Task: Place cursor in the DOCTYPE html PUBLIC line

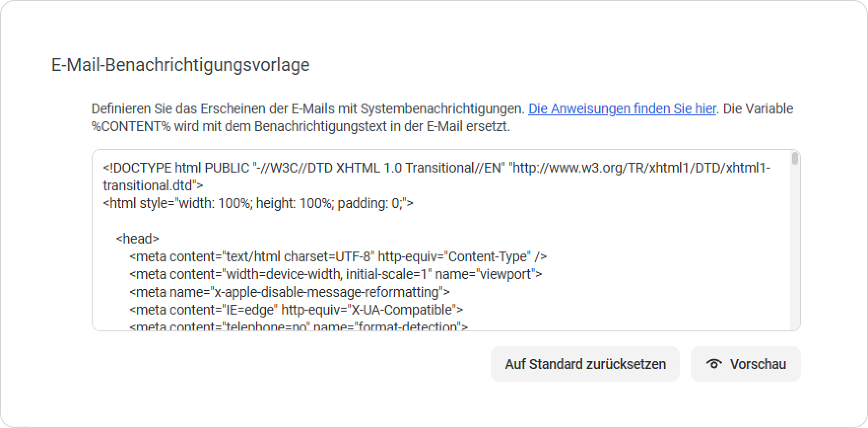Action: pyautogui.click(x=436, y=168)
